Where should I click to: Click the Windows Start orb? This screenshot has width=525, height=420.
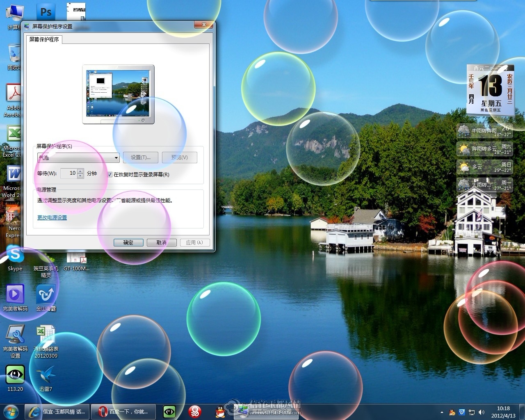tap(11, 411)
